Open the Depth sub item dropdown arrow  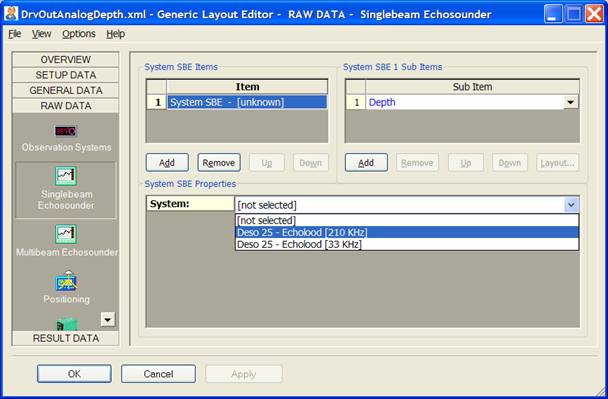pyautogui.click(x=570, y=102)
